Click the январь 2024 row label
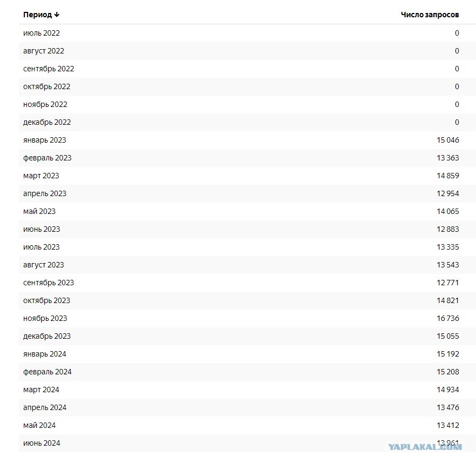This screenshot has width=476, height=463. pos(45,354)
